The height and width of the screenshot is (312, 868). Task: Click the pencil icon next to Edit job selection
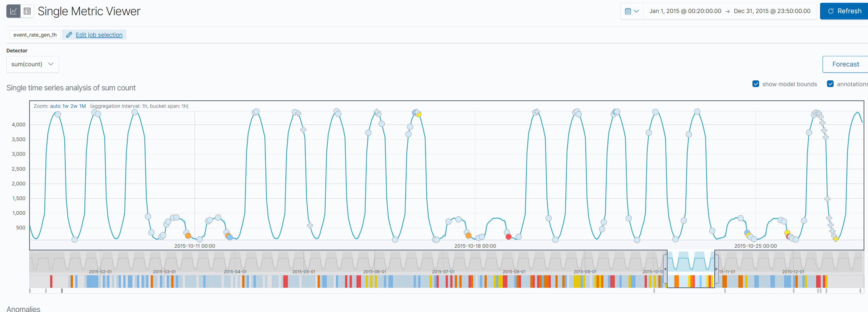(x=69, y=35)
